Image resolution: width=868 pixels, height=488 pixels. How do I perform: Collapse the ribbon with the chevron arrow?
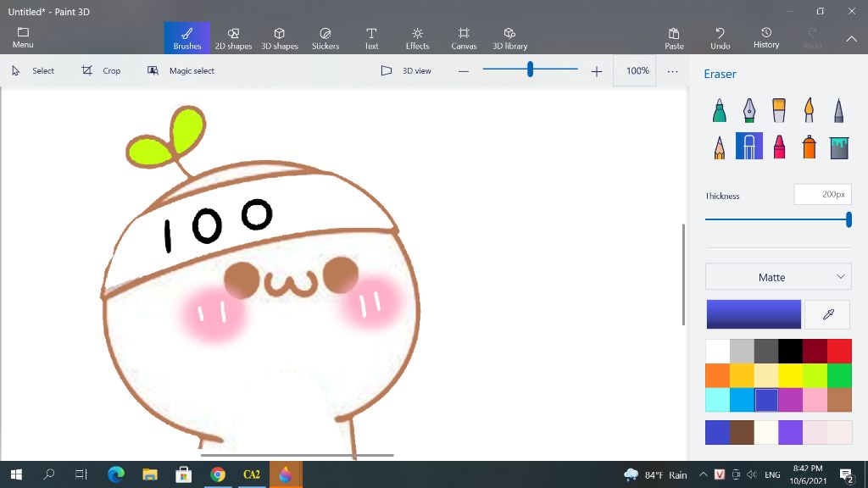(x=851, y=39)
